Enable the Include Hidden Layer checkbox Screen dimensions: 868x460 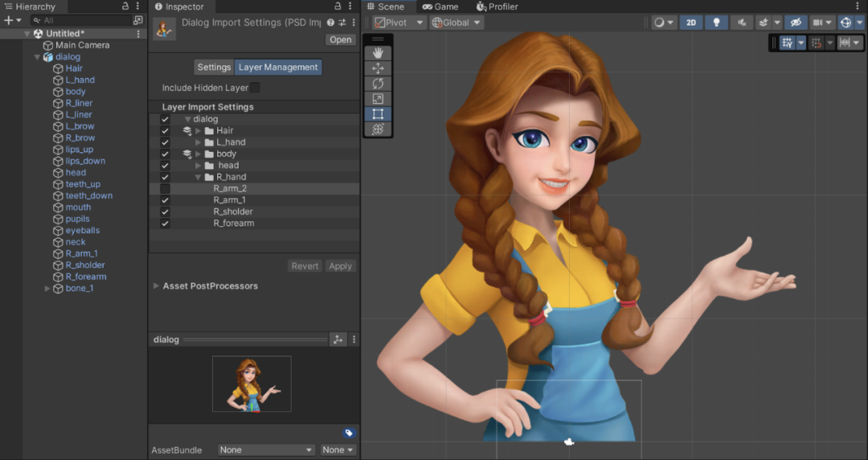[254, 88]
